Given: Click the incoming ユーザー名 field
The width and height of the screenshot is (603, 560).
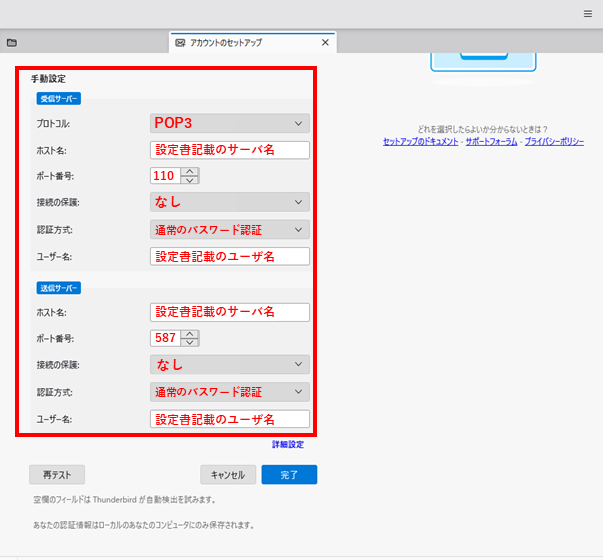Looking at the screenshot, I should point(229,256).
